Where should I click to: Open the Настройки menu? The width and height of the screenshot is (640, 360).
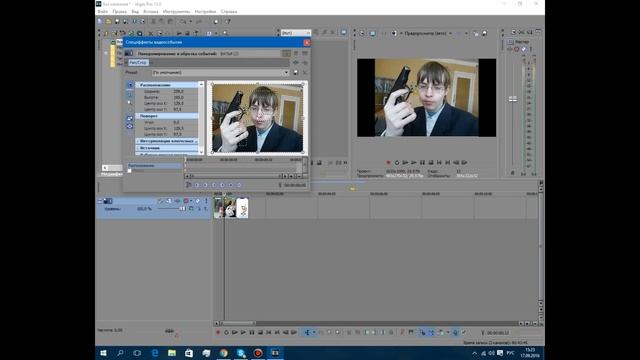click(205, 11)
